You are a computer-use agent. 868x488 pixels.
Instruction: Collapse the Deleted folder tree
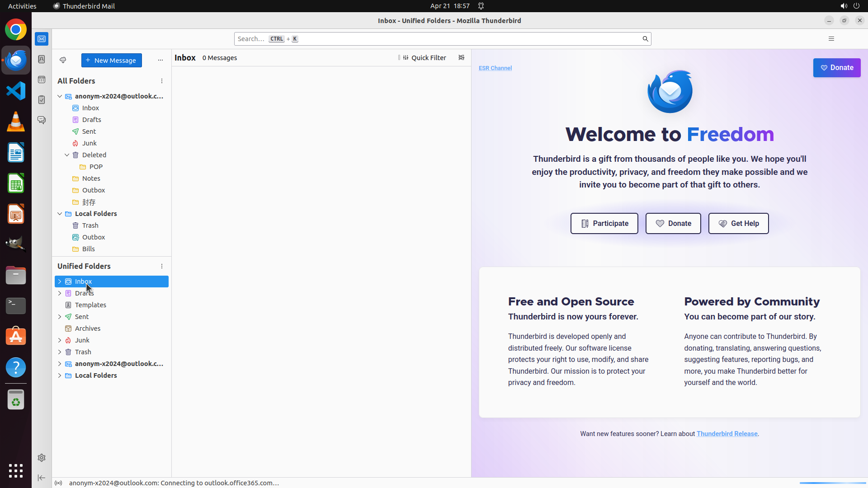coord(67,155)
